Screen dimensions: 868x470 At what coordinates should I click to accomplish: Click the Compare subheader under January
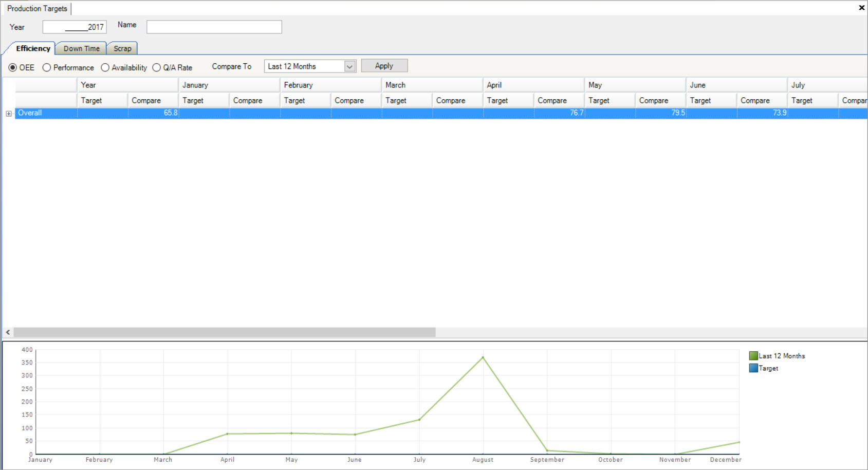coord(254,100)
